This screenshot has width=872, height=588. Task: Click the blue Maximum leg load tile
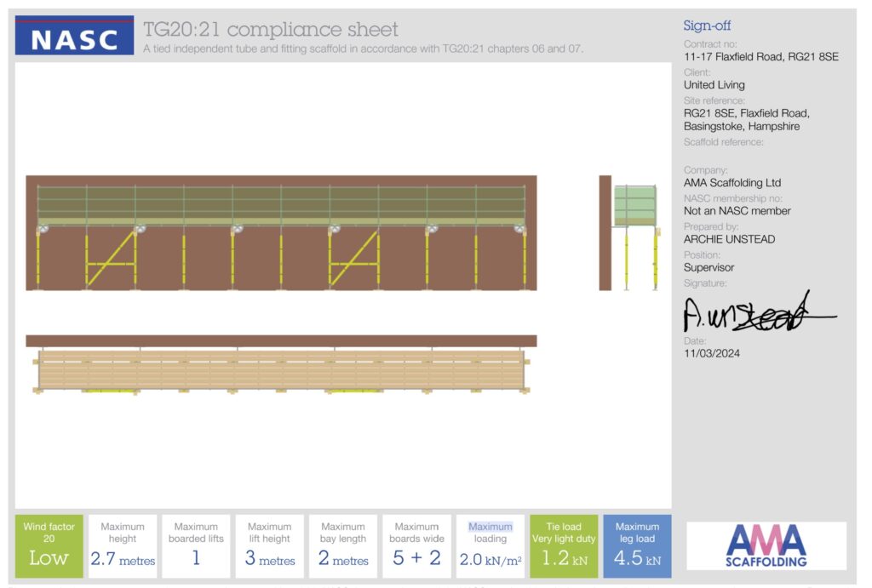(637, 545)
